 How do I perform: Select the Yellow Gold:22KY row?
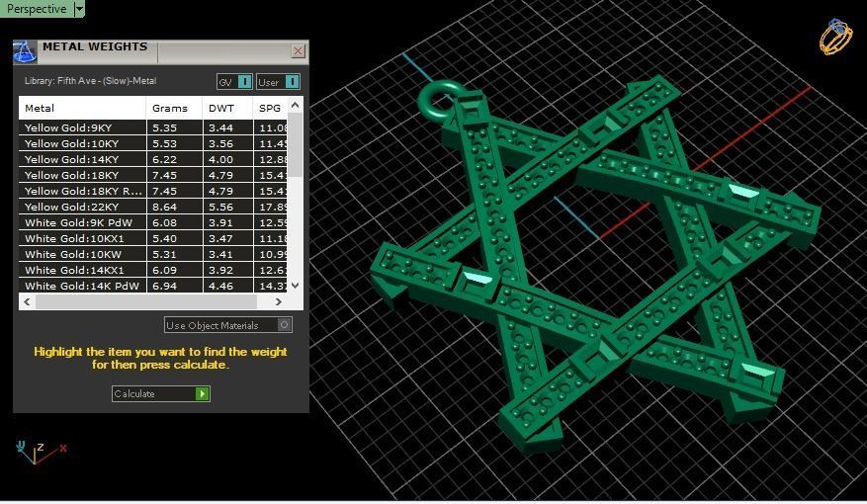click(153, 208)
